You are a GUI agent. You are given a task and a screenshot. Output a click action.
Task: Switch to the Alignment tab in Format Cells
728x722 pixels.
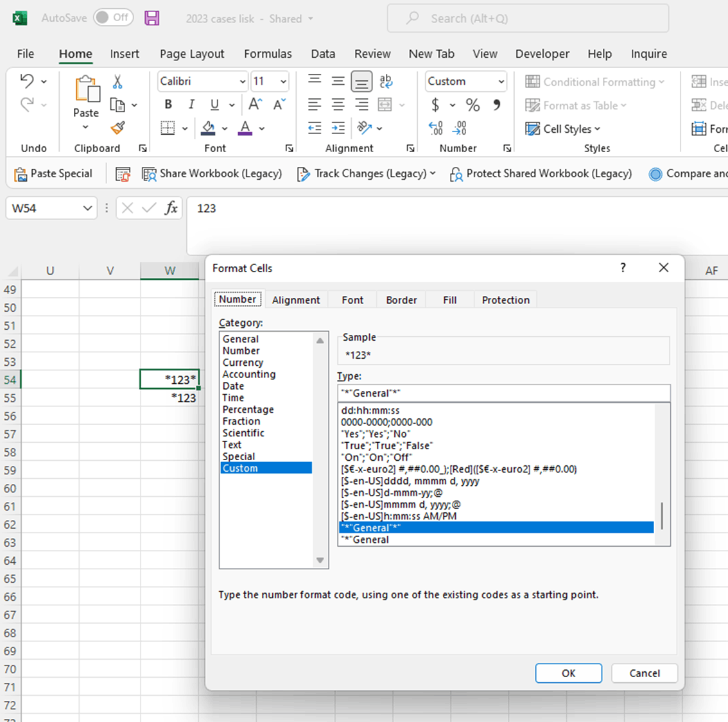(296, 300)
